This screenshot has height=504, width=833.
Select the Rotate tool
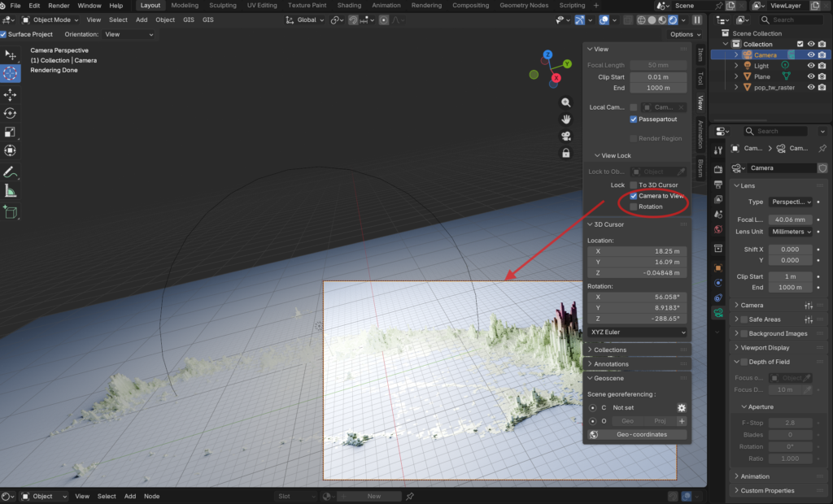coord(10,113)
